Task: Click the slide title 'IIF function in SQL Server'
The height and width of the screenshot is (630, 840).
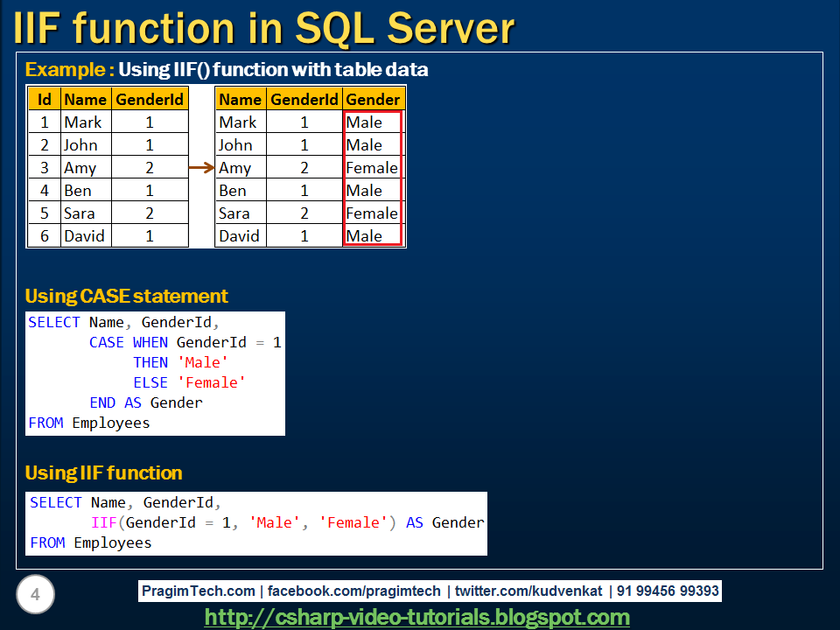Action: (x=263, y=28)
